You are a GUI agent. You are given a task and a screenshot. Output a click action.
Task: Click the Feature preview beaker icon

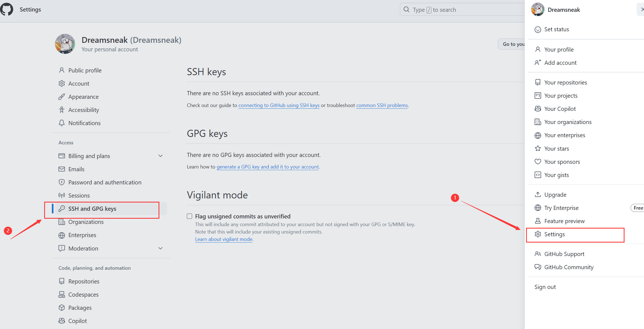(538, 221)
